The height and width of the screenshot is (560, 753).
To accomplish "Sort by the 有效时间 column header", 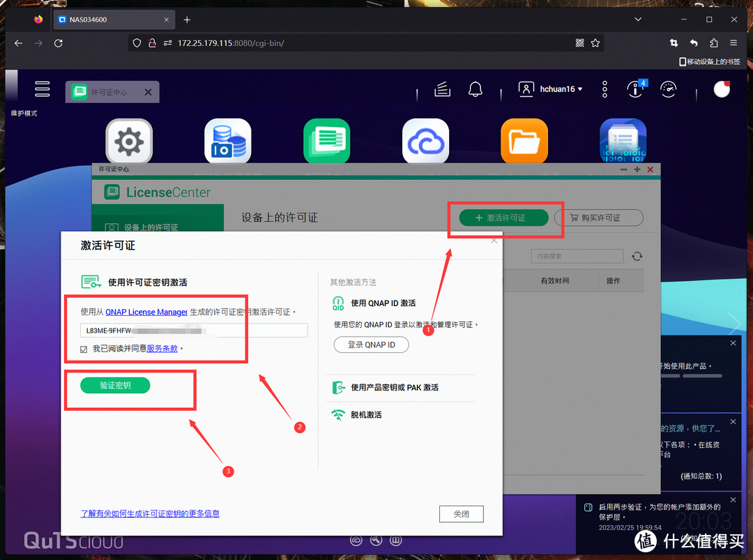I will [555, 281].
